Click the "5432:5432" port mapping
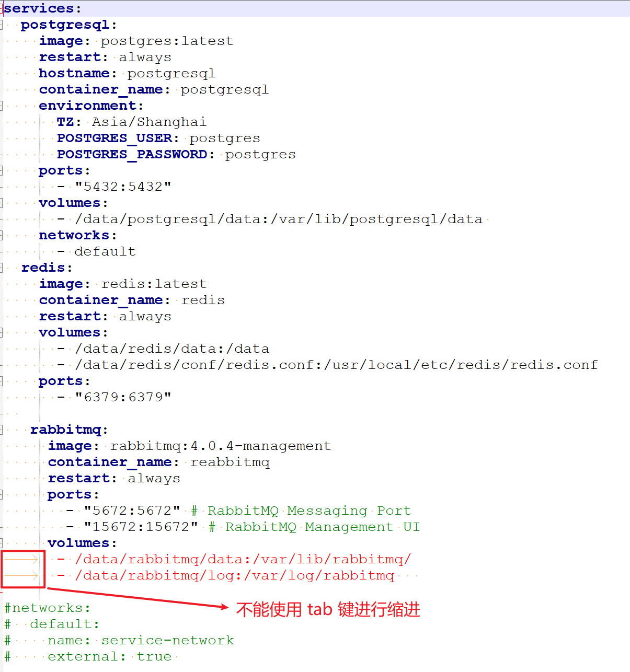Screen dimensions: 630x672 tap(123, 187)
